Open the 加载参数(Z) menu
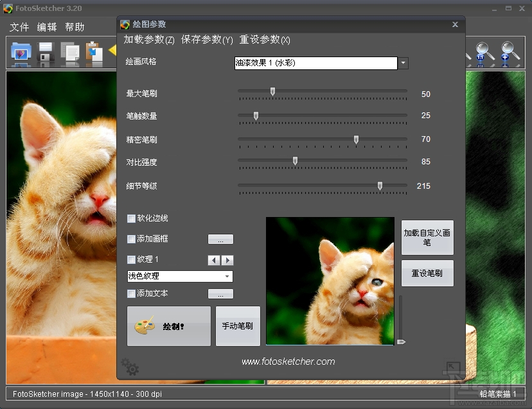The image size is (532, 409). 149,40
